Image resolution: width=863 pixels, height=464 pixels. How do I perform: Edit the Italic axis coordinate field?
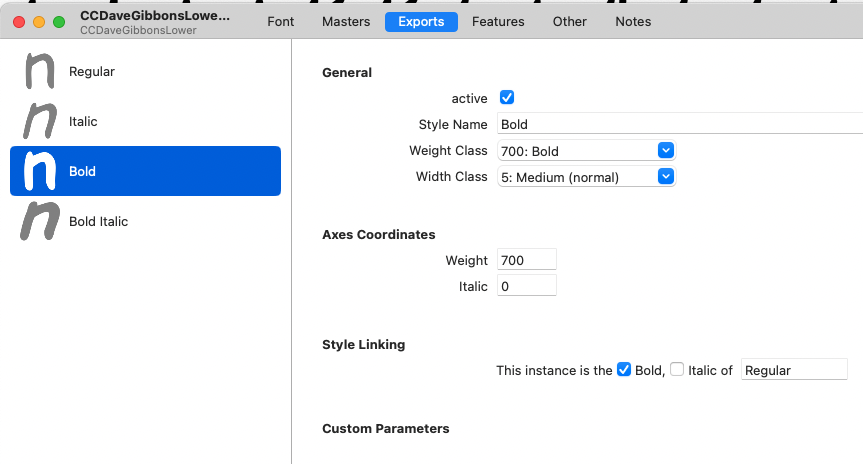pos(526,286)
